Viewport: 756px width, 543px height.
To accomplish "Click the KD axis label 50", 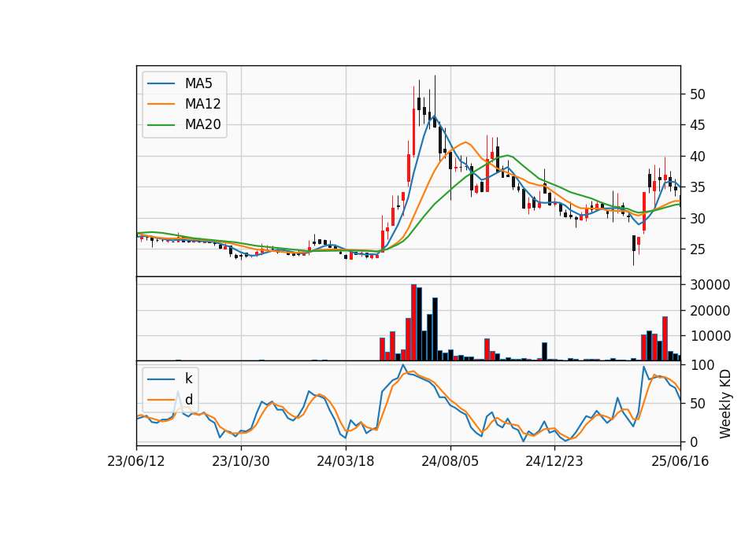I will 698,404.
